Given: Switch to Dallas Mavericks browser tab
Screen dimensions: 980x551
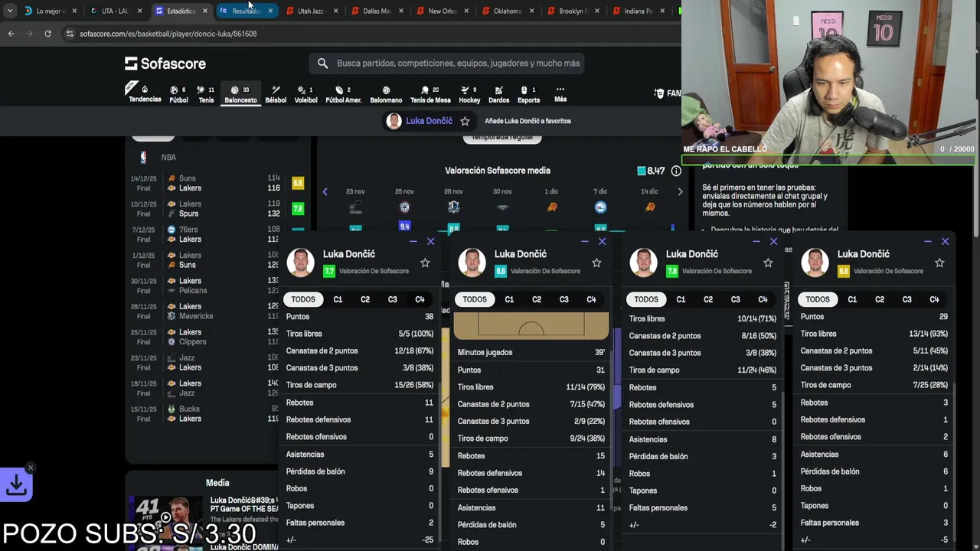Looking at the screenshot, I should (376, 11).
